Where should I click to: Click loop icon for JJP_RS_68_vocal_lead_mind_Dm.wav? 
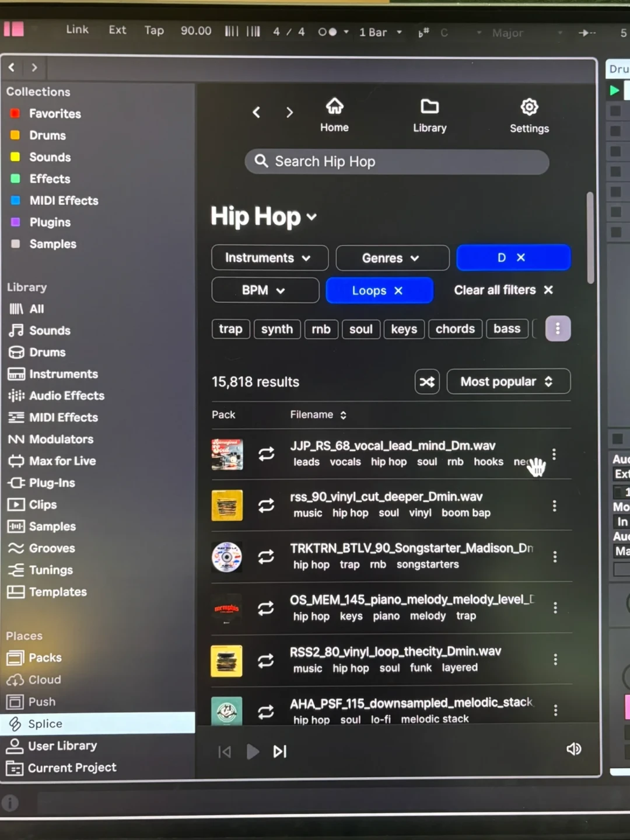(267, 454)
